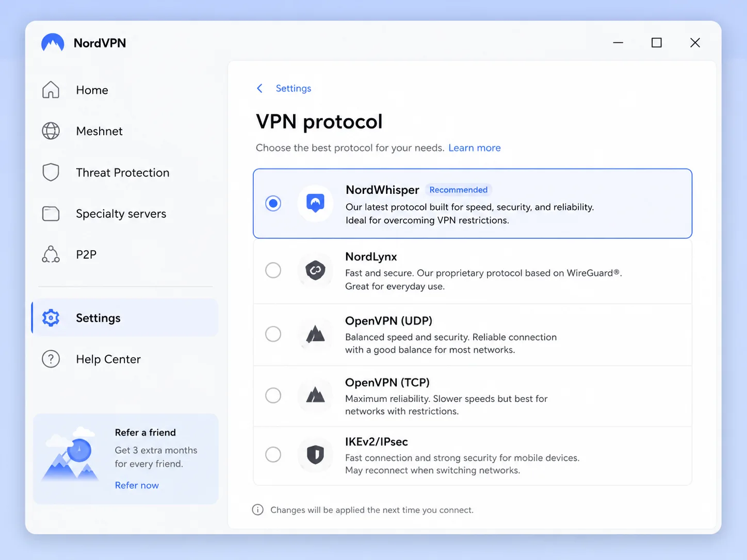The image size is (747, 560).
Task: Select the IKEv2/IPsec radio button
Action: point(273,455)
